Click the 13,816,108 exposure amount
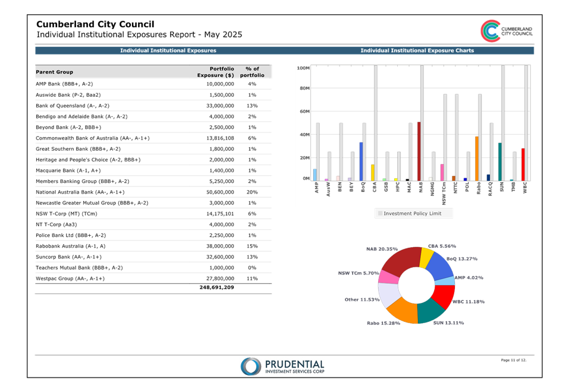The height and width of the screenshot is (392, 569). pos(220,138)
